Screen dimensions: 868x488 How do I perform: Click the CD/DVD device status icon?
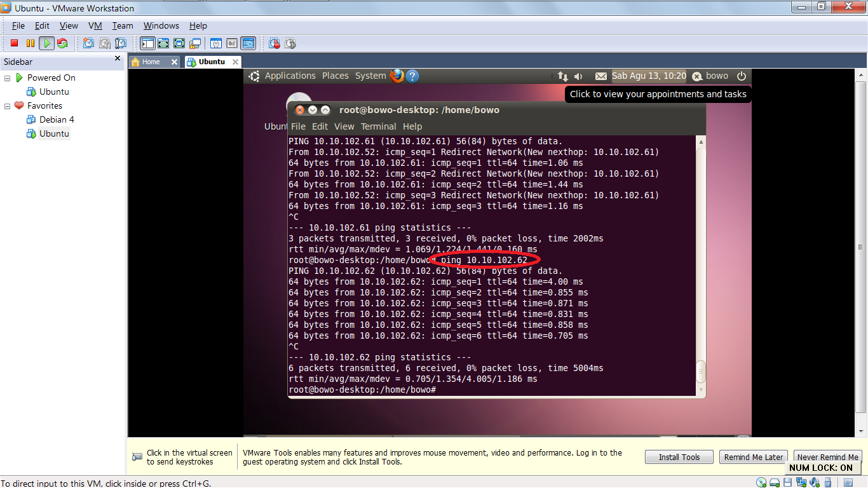[761, 482]
